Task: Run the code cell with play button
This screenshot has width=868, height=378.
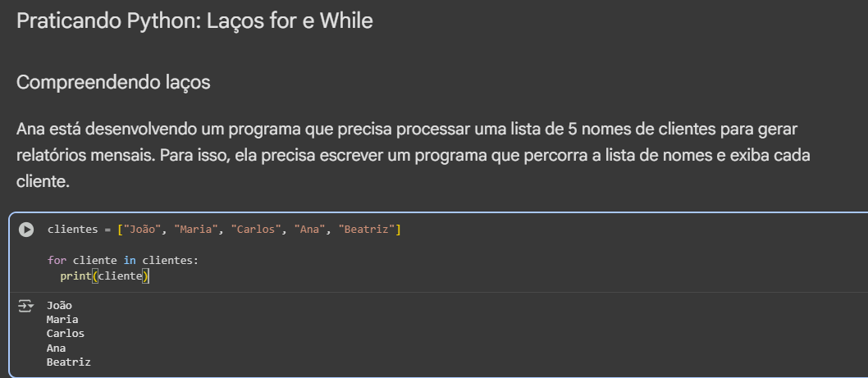Action: click(27, 230)
